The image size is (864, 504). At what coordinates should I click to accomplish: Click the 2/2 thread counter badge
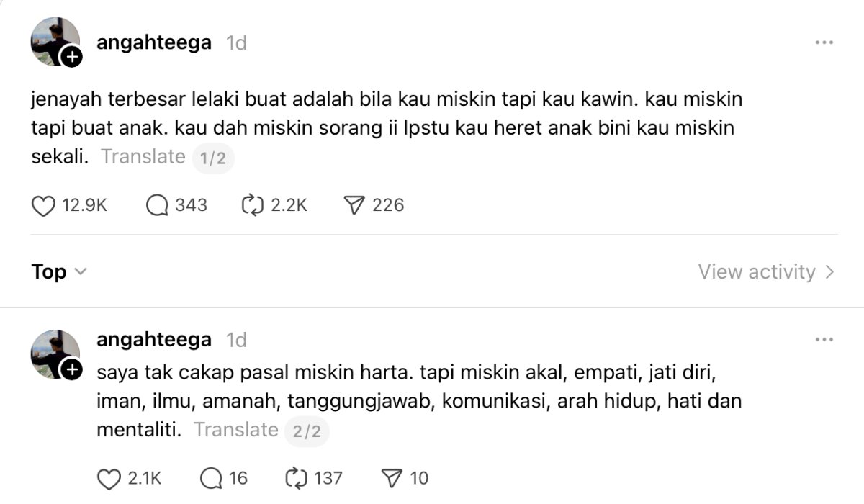click(307, 431)
